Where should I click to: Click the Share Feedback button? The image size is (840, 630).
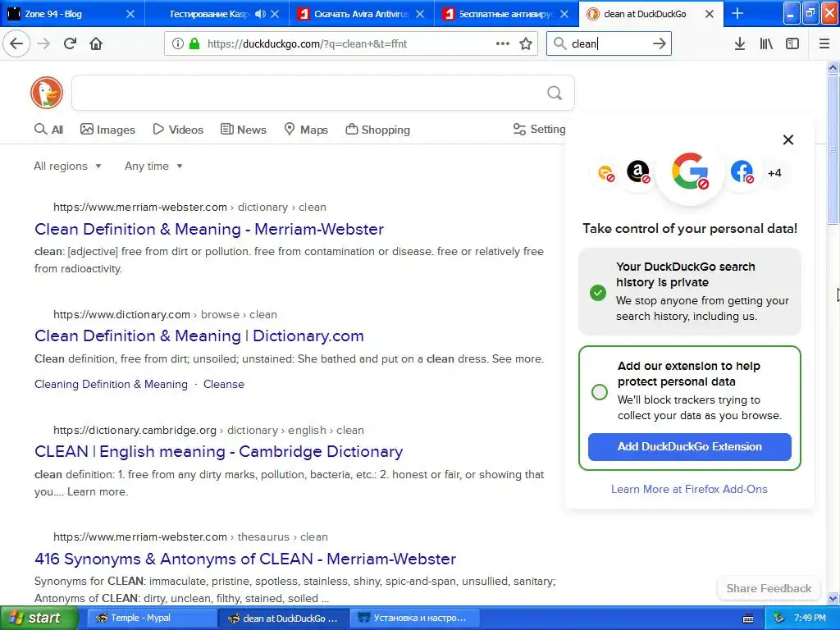(x=769, y=588)
